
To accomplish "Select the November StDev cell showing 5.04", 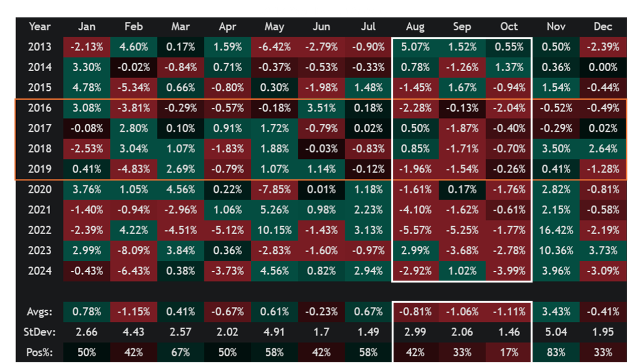I will tap(556, 332).
